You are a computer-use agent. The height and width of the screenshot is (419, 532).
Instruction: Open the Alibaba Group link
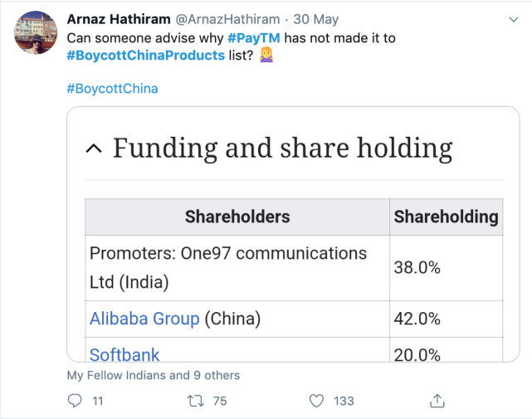pyautogui.click(x=144, y=319)
